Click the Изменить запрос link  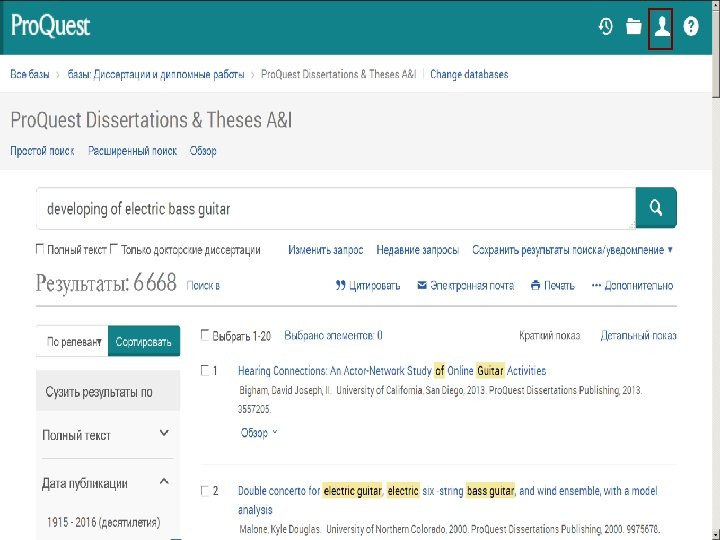point(326,250)
